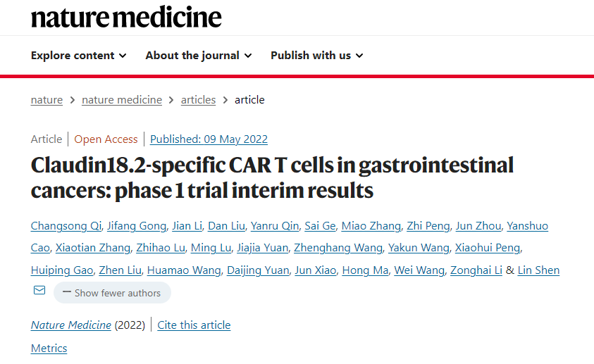Open author Changsong Qi's profile
Image resolution: width=594 pixels, height=364 pixels.
click(66, 226)
